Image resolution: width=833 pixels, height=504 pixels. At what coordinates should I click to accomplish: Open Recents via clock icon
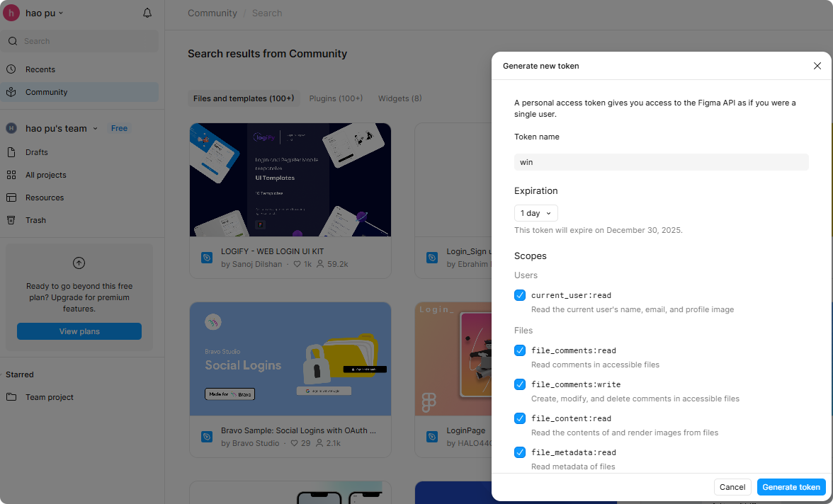click(11, 69)
